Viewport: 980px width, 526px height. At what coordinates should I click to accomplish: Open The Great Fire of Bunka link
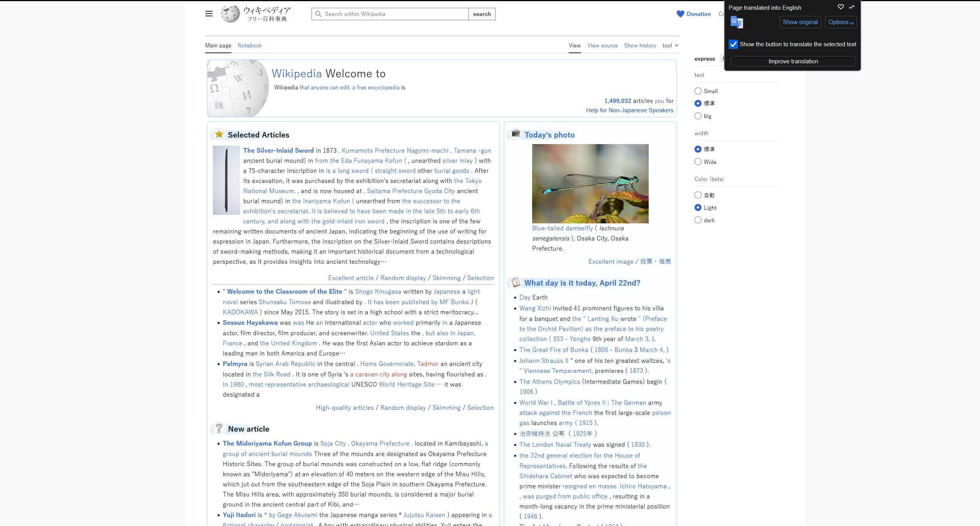[x=554, y=350]
